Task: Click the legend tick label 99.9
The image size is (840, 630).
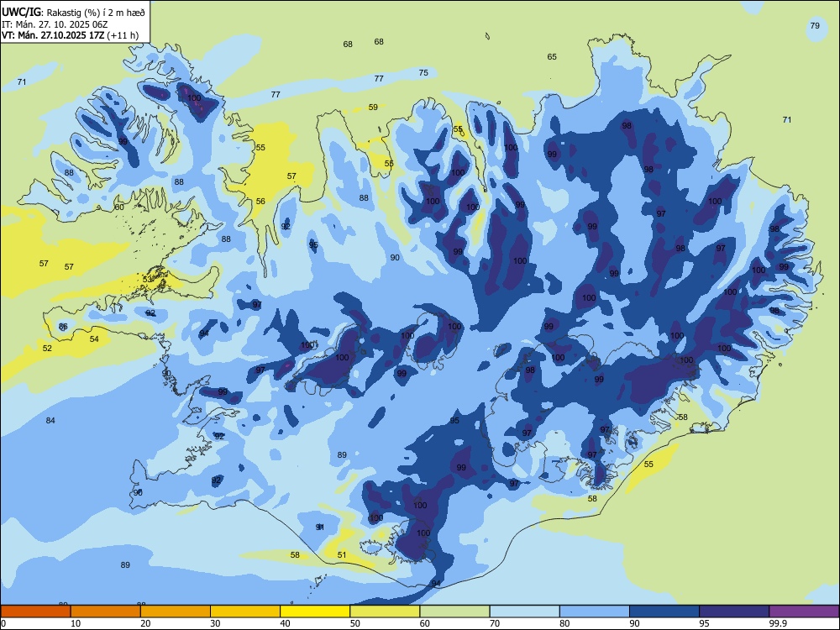Action: tap(778, 623)
